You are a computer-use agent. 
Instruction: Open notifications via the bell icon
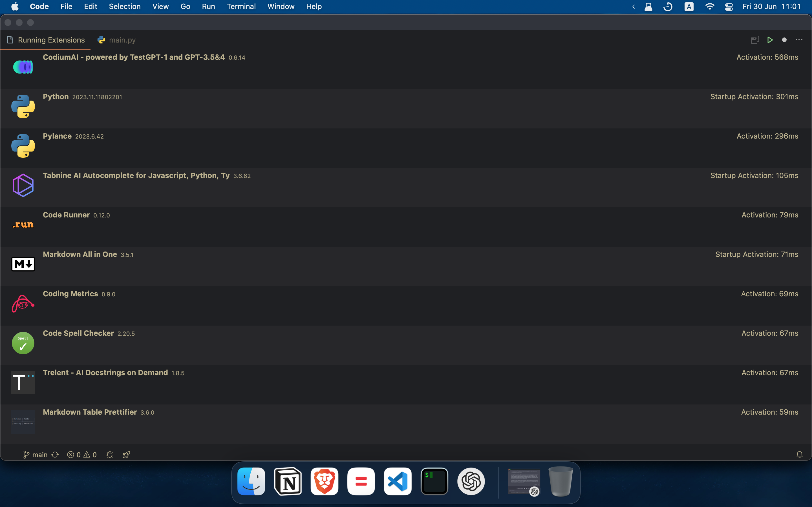coord(800,454)
